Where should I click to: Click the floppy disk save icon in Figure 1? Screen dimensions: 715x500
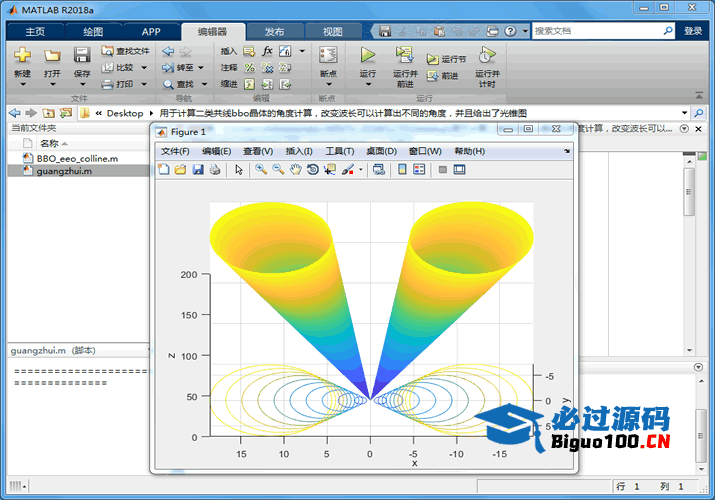(198, 170)
